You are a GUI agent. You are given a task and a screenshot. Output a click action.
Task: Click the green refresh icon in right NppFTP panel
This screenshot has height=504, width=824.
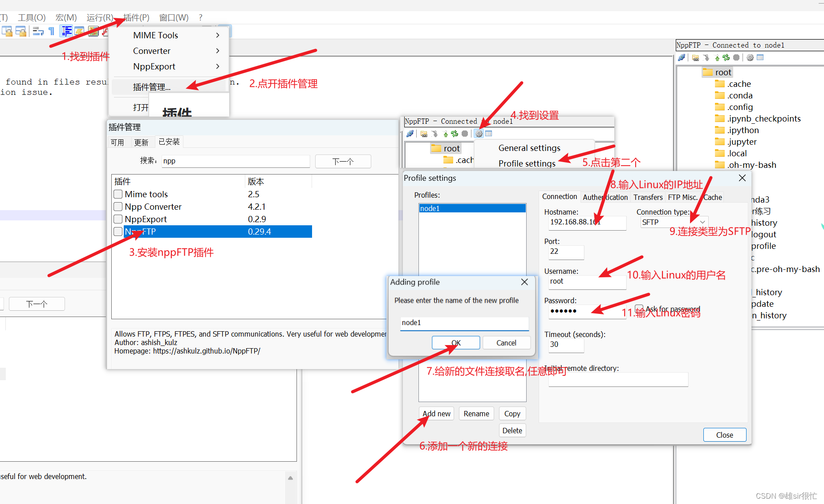click(726, 57)
